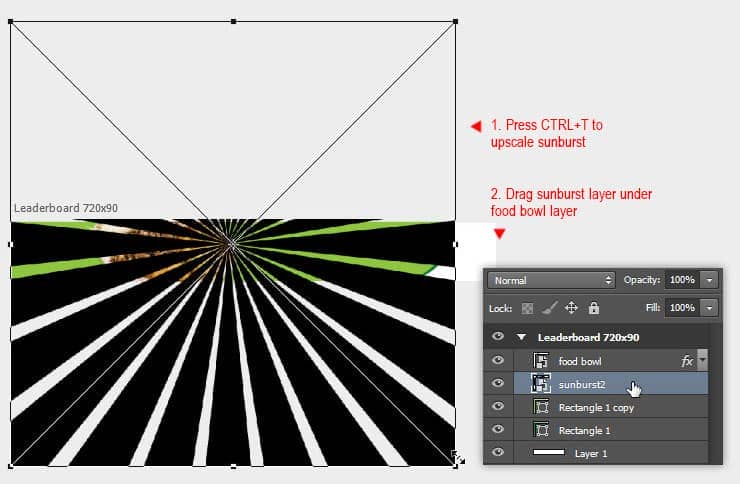The height and width of the screenshot is (484, 740).
Task: Open the Normal blend mode dropdown
Action: (551, 280)
